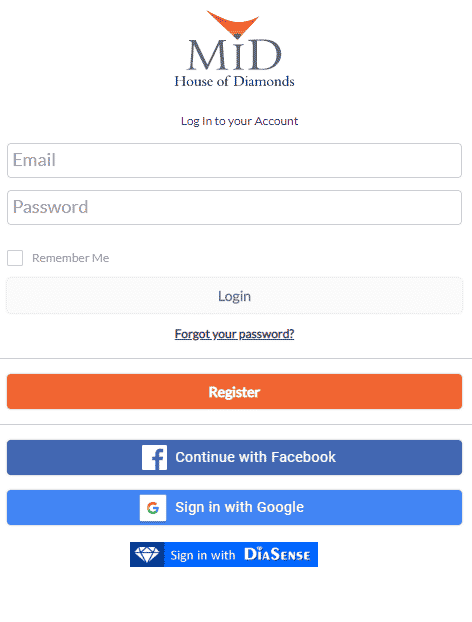This screenshot has width=472, height=622.
Task: Click the DiaSense diamond icon
Action: (x=147, y=554)
